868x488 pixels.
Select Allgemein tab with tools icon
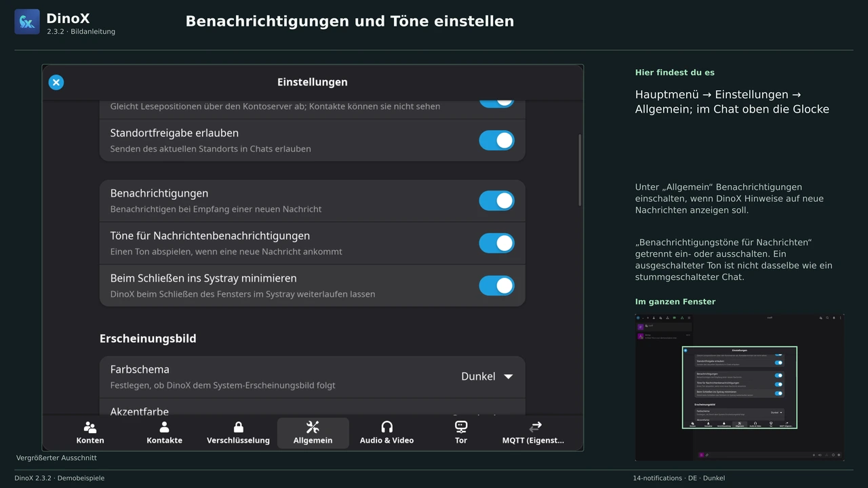(x=313, y=433)
